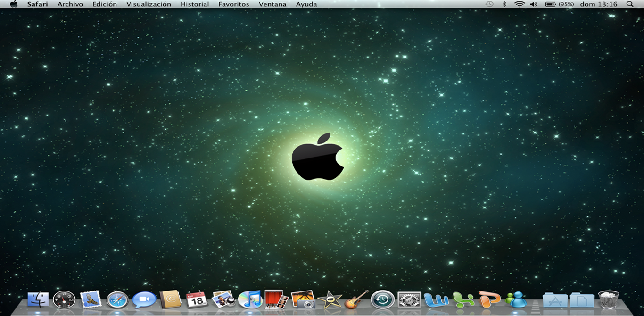The height and width of the screenshot is (316, 644).
Task: Launch the Dashboard gauge icon
Action: pyautogui.click(x=64, y=299)
